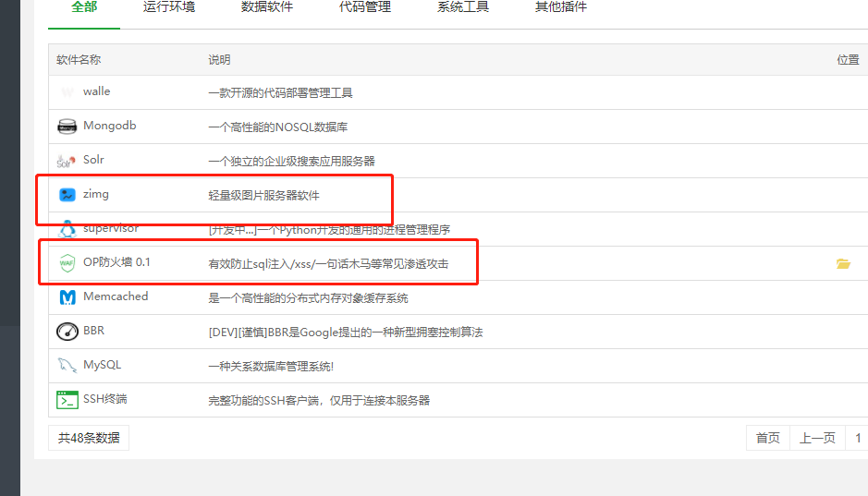Click description 一种关系数据库管理系统!
The image size is (868, 496).
pyautogui.click(x=271, y=367)
